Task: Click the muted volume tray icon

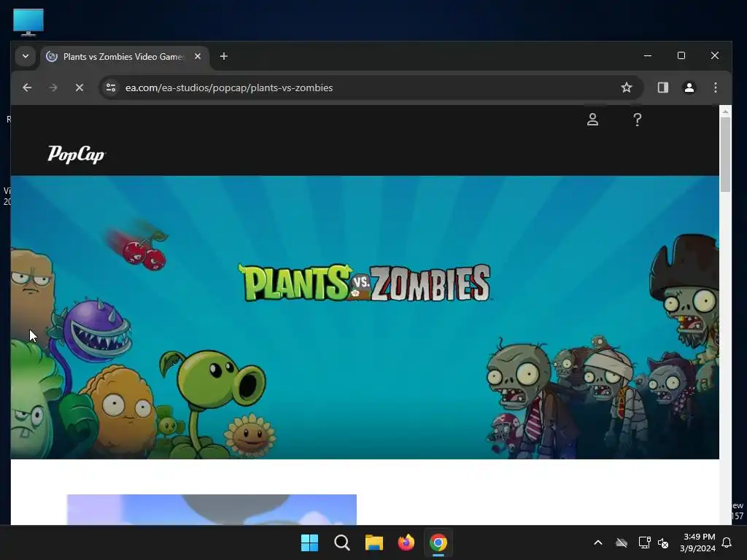Action: (x=663, y=542)
